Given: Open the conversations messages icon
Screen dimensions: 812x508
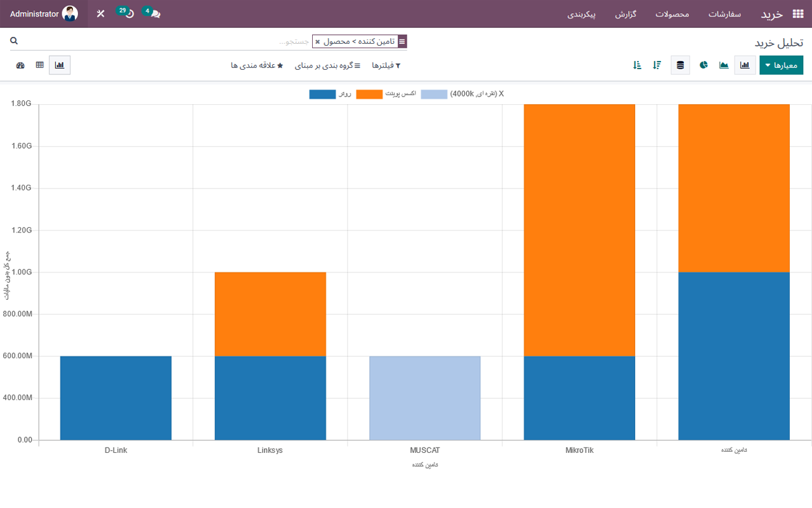Looking at the screenshot, I should [x=155, y=14].
